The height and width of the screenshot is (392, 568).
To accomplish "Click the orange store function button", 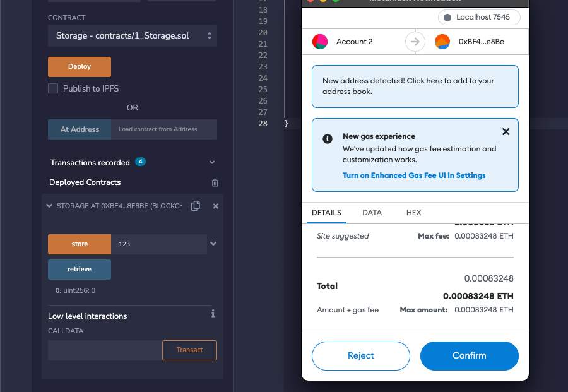I will point(80,244).
